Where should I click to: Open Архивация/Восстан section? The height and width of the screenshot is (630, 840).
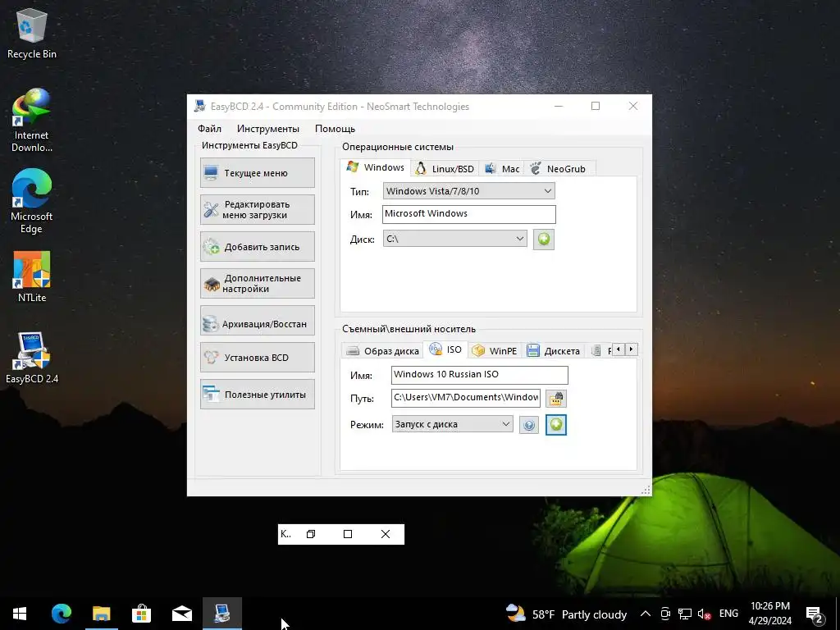coord(257,321)
